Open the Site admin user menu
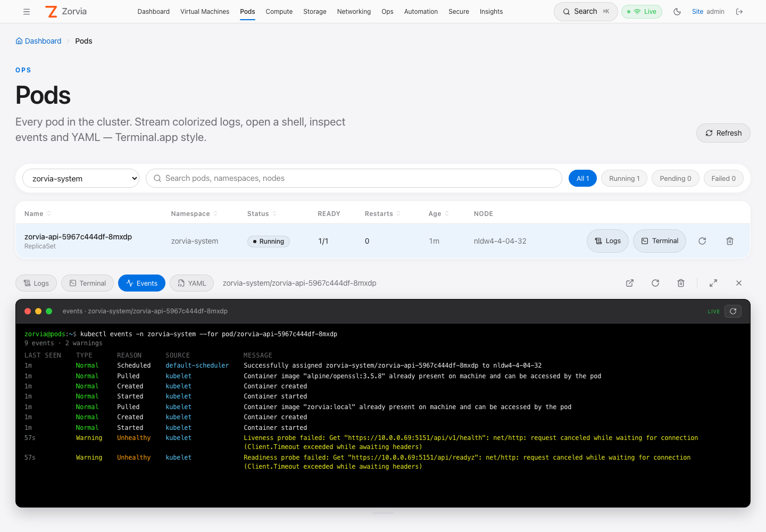Screen dimensions: 766x532 (708, 12)
